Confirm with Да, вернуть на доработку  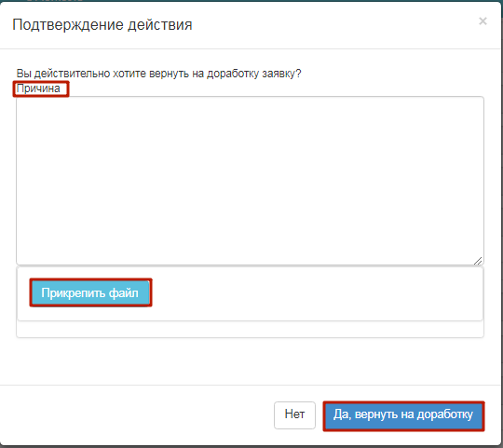point(403,415)
